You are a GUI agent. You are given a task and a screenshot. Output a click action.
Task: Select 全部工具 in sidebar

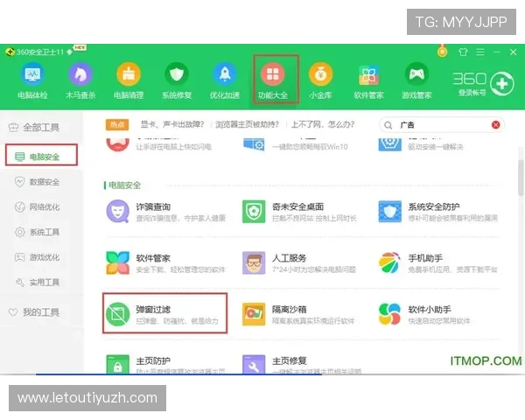34,127
